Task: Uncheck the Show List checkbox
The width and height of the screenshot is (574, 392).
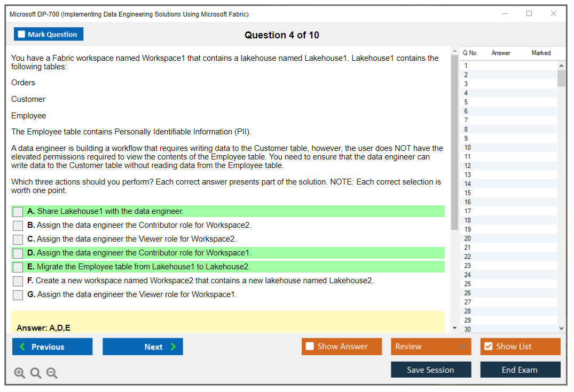Action: 488,346
